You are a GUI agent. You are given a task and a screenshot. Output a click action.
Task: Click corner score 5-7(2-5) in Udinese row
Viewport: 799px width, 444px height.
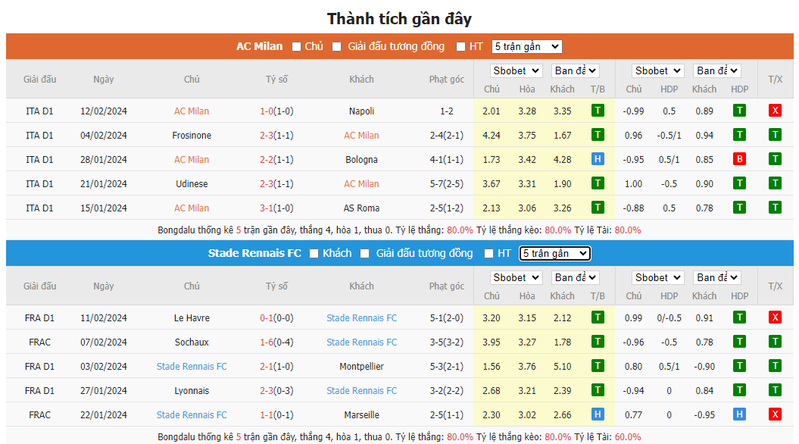click(446, 184)
